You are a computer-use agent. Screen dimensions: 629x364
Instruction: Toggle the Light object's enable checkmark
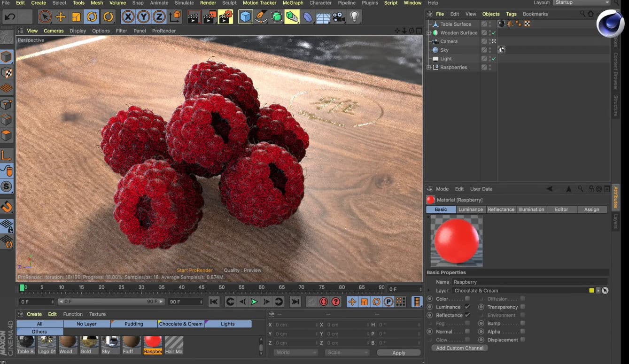494,58
